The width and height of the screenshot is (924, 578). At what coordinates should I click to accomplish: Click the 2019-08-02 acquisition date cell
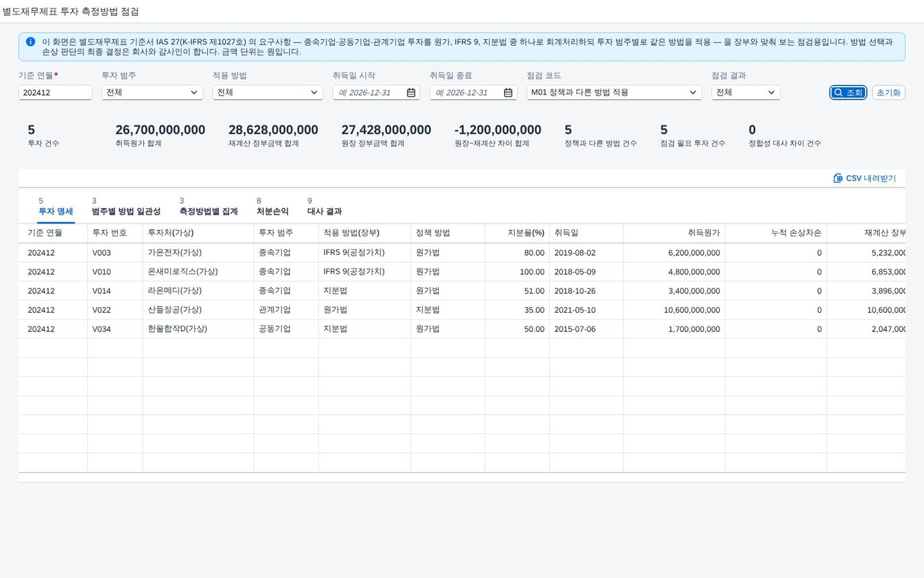586,253
